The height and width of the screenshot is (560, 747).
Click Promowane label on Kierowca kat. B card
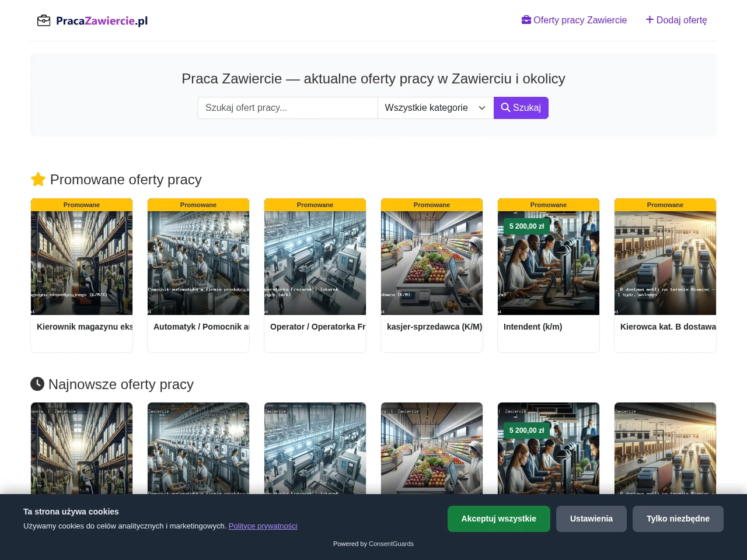pyautogui.click(x=665, y=205)
